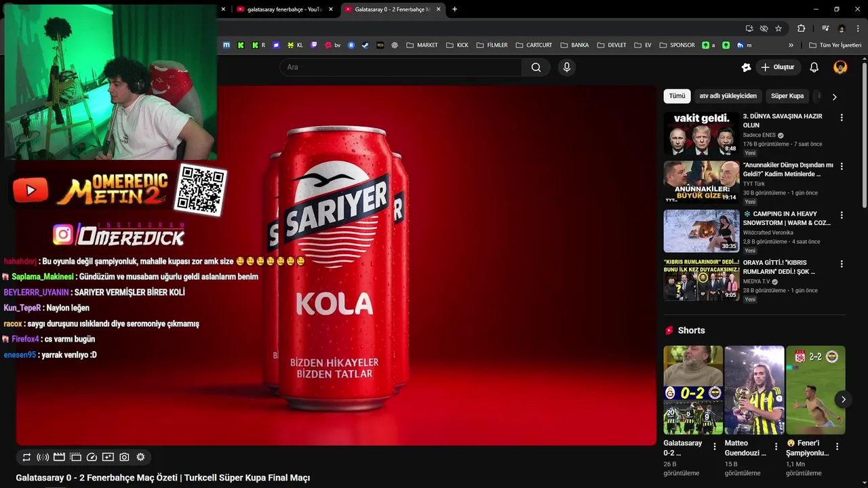Screen dimensions: 868x488
Task: Open Chrome extensions puzzle icon
Action: click(x=801, y=28)
